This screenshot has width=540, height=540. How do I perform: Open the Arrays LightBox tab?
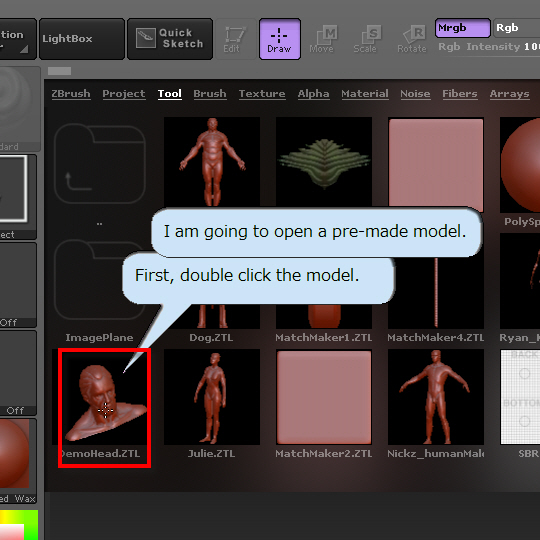coord(510,94)
